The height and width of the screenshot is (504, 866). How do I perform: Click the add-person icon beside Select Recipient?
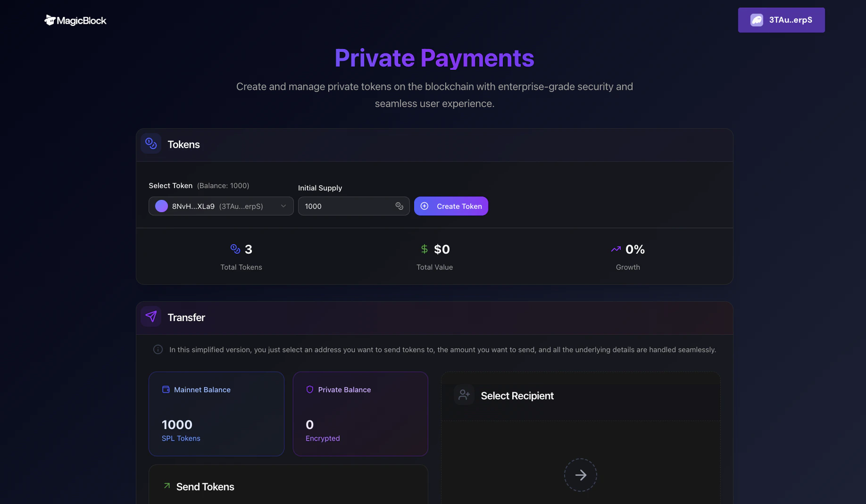pyautogui.click(x=463, y=395)
